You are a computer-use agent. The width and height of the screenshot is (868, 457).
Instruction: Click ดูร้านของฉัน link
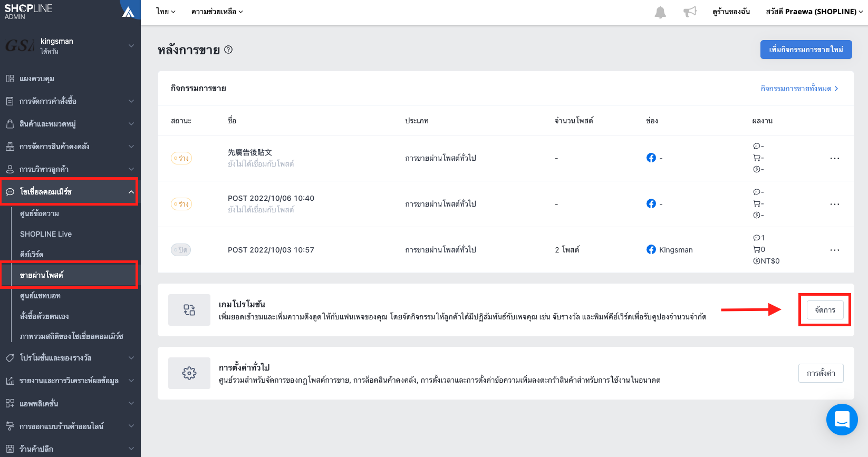(731, 12)
